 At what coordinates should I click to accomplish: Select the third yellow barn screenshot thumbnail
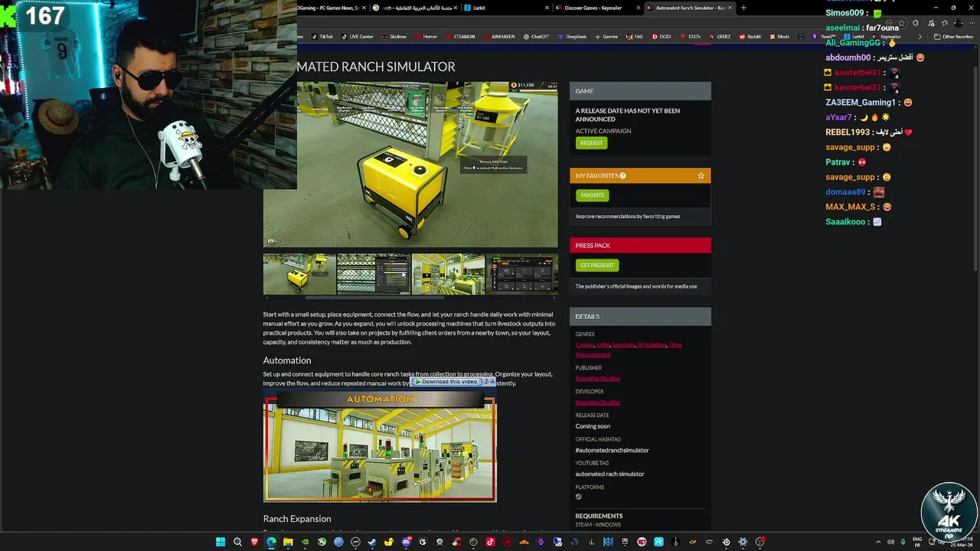pos(448,274)
